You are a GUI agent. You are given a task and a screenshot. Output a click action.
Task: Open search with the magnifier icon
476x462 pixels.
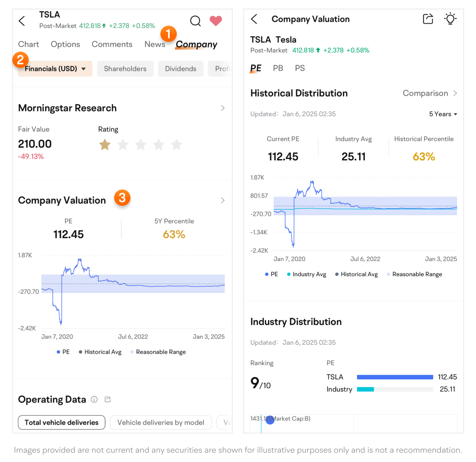point(195,21)
